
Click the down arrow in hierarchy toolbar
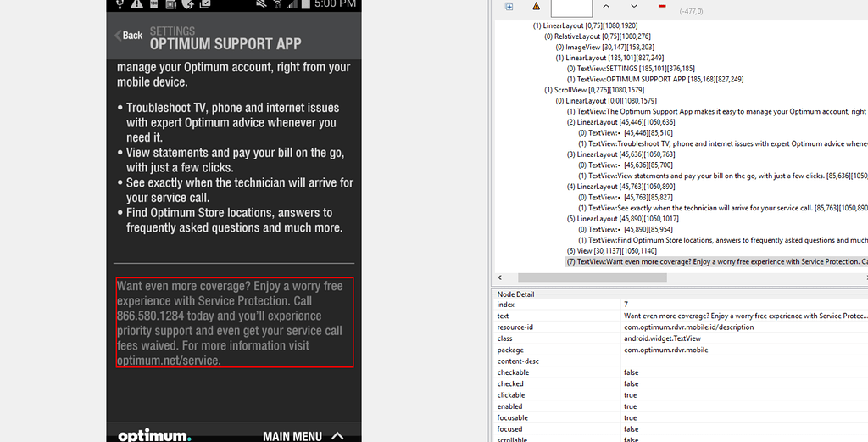pyautogui.click(x=633, y=6)
